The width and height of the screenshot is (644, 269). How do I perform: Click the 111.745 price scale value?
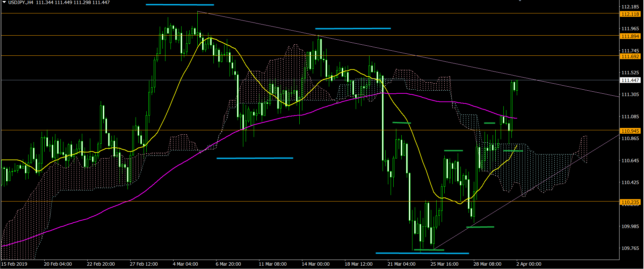tap(630, 51)
